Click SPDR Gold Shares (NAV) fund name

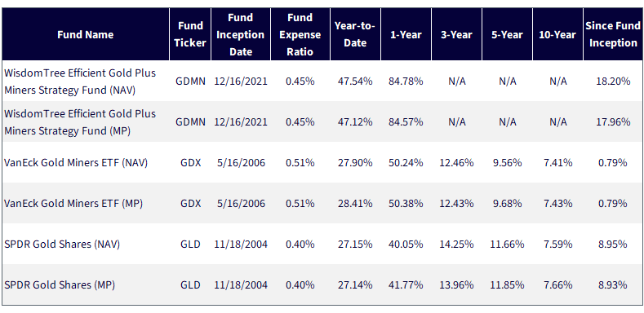[x=61, y=244]
